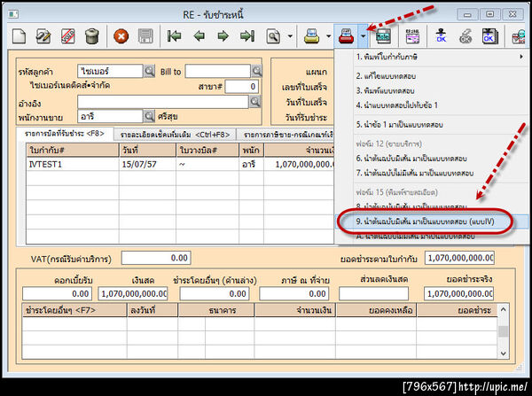Click search icon beside อ้างอิง field

(254, 101)
